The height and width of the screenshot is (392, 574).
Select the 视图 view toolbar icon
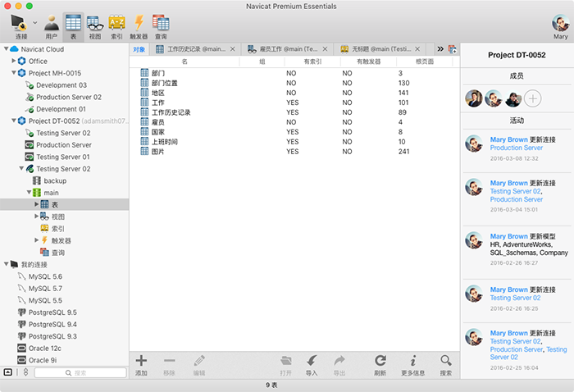[x=95, y=26]
